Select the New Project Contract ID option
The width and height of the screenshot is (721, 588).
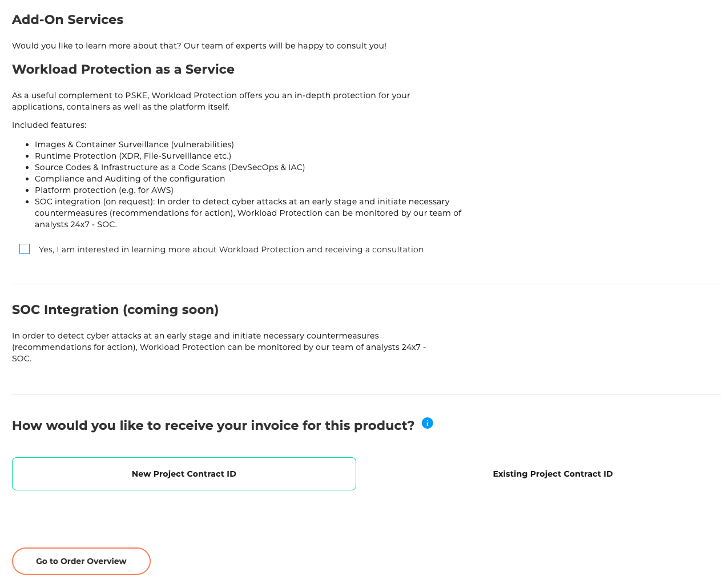[x=184, y=474]
